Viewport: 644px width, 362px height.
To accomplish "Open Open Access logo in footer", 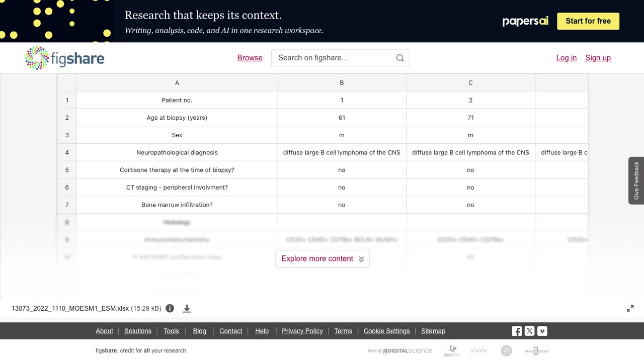I will point(537,351).
